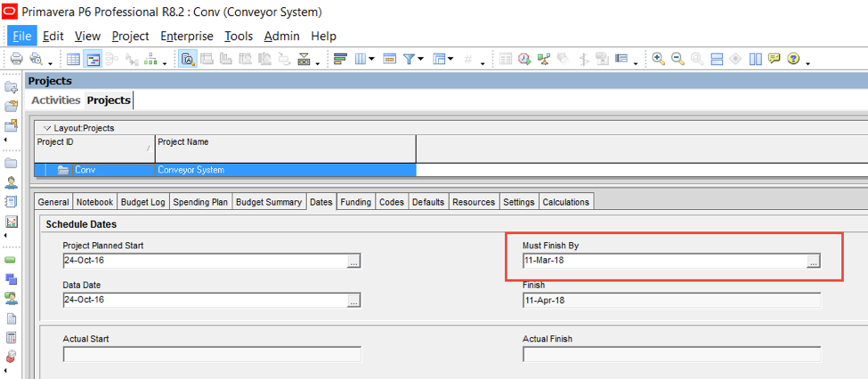Zoom out with the minus magnifier

point(677,60)
